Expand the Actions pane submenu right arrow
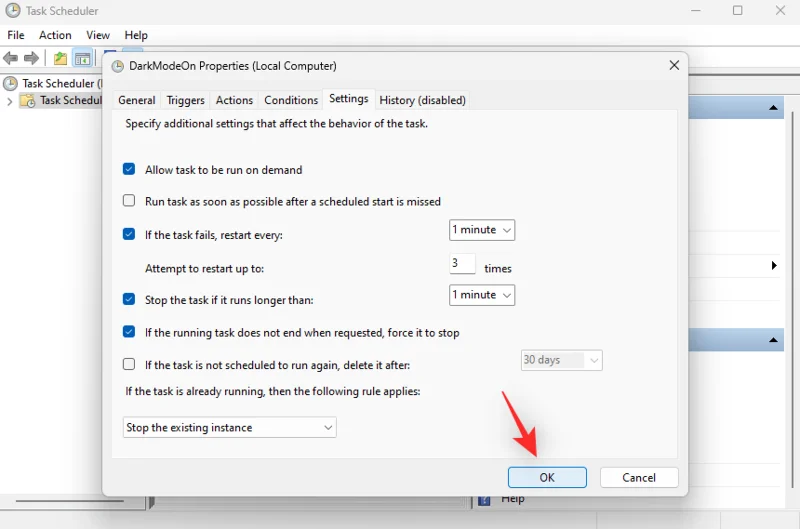 click(x=774, y=265)
